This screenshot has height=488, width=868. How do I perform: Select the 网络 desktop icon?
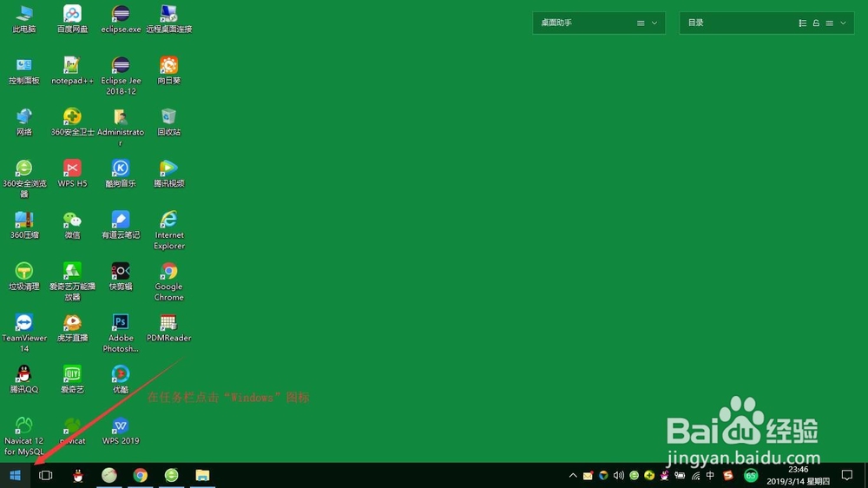tap(23, 122)
